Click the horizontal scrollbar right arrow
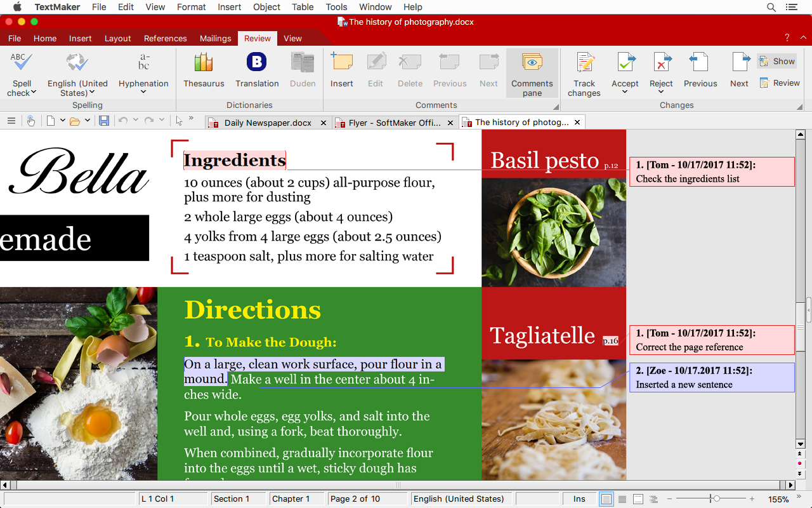Viewport: 812px width, 508px height. (790, 485)
